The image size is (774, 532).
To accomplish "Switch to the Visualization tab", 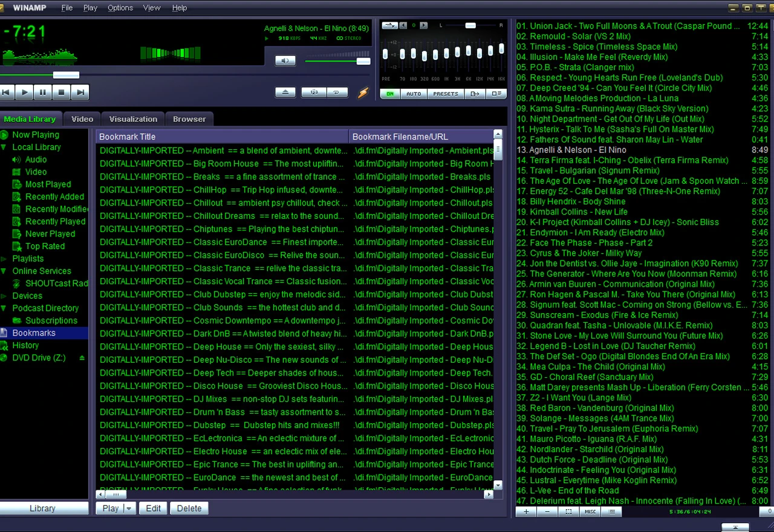I will [x=133, y=119].
